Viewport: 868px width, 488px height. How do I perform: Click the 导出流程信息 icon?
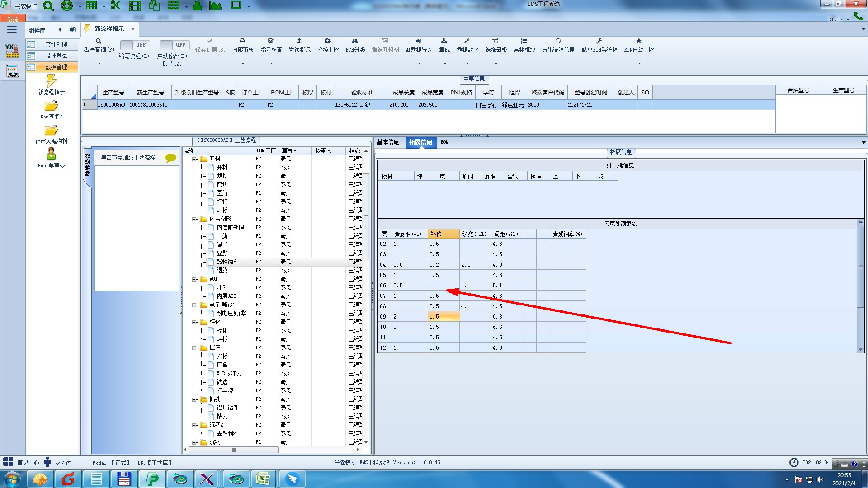point(558,41)
